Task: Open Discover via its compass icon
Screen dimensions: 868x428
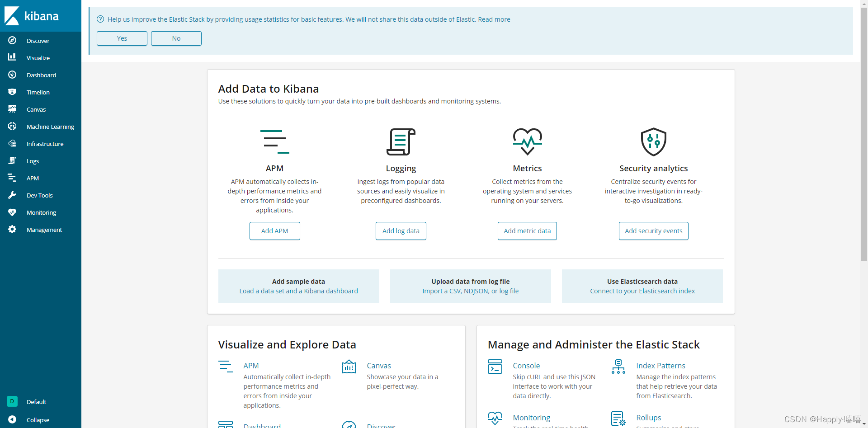Action: click(12, 40)
